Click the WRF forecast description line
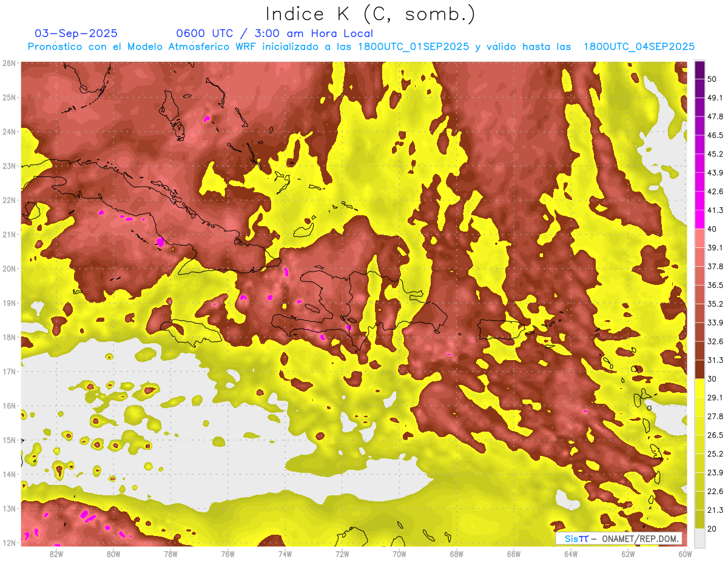The image size is (728, 562). coord(361,47)
